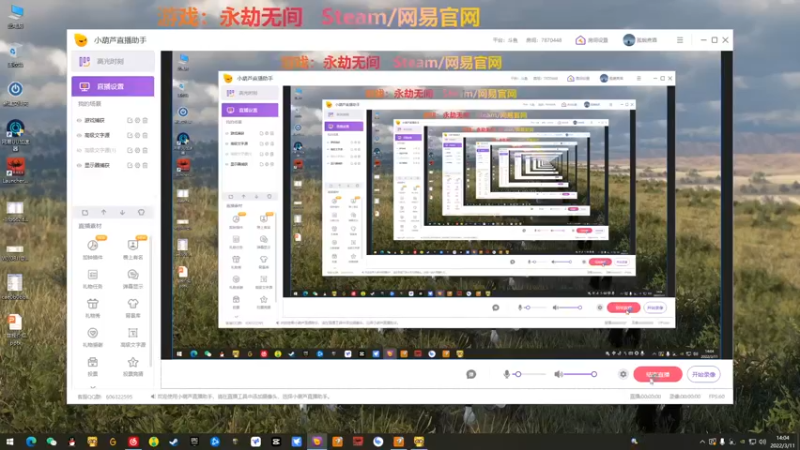The height and width of the screenshot is (450, 800).
Task: Open the 投票竞猜 star widget
Action: tap(133, 366)
